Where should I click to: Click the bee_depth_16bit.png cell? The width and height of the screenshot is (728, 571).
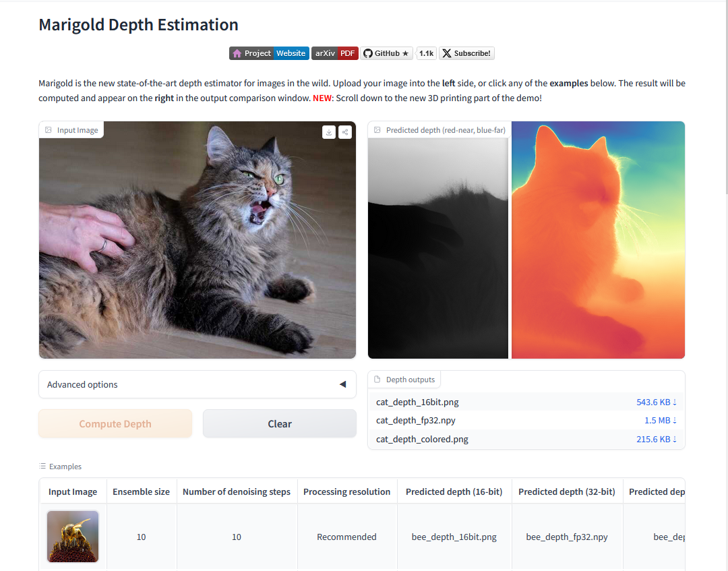click(x=454, y=537)
